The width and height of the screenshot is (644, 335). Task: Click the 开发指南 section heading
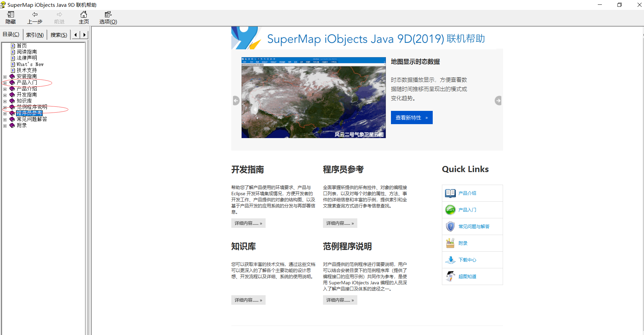pos(248,169)
